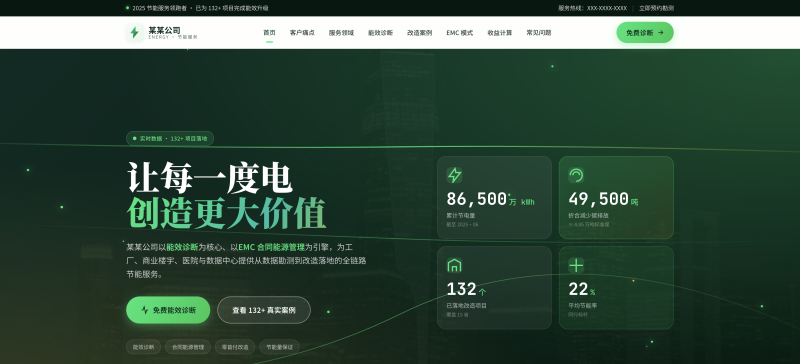Click the green 免费诊断 header button
Viewport: 800px width, 364px height.
[645, 33]
